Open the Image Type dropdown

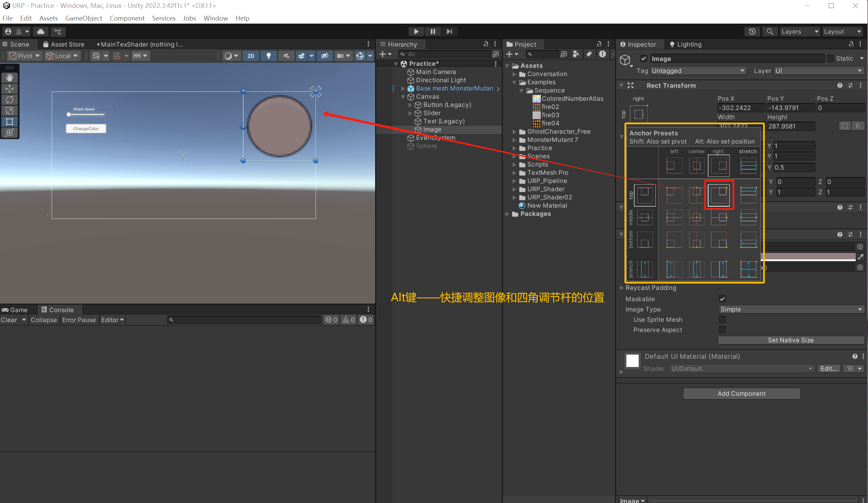[x=791, y=309]
